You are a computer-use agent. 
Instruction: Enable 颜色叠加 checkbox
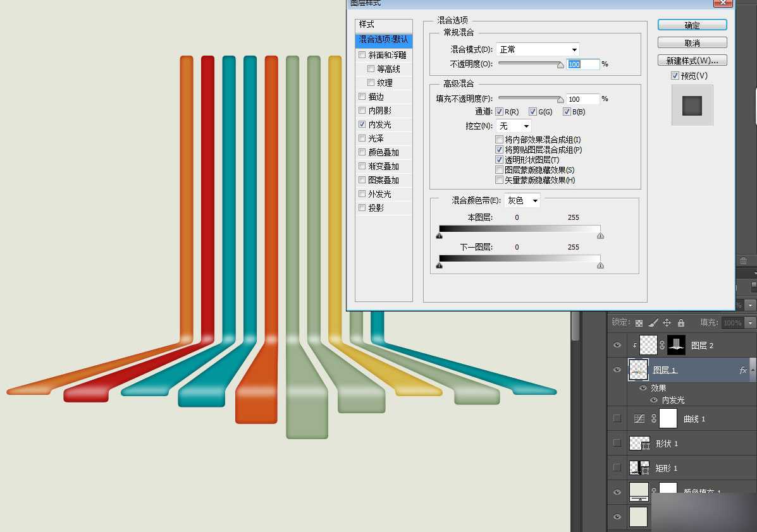362,152
